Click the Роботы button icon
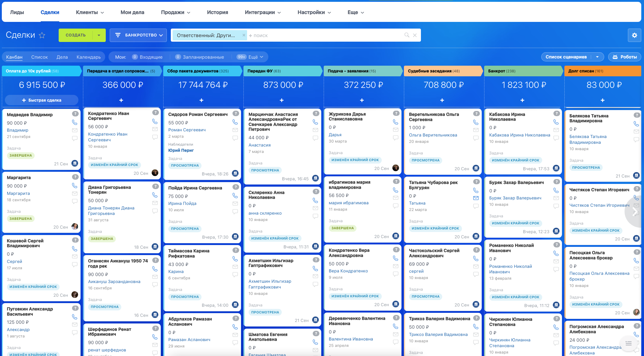 tap(615, 57)
